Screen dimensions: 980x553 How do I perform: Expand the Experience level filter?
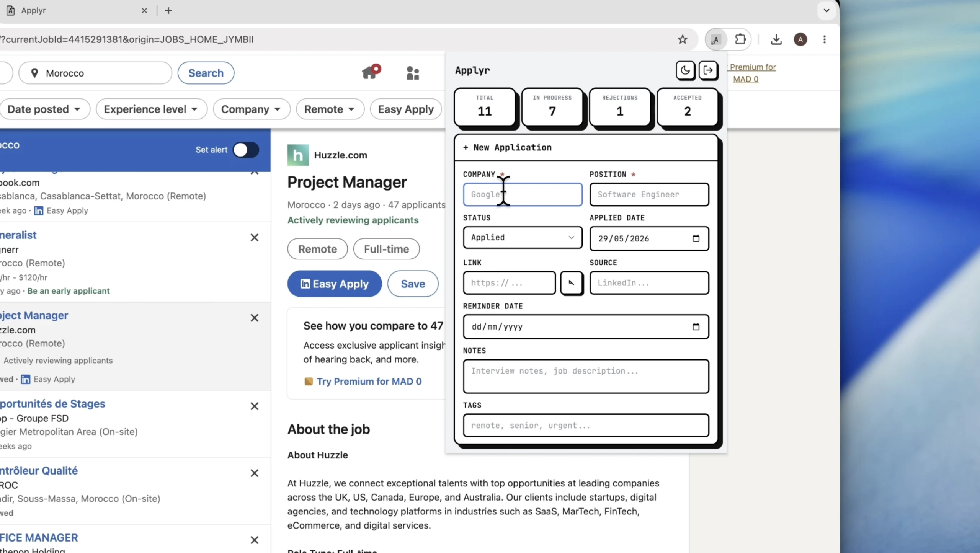151,109
